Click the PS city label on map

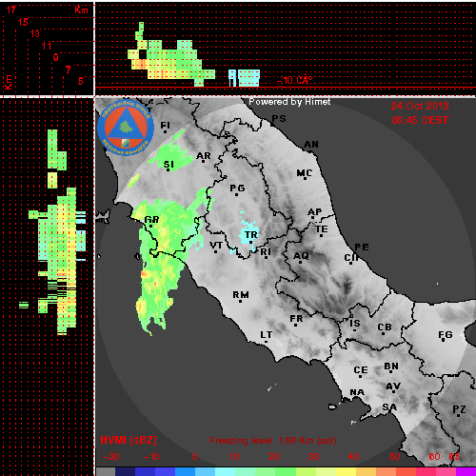279,119
